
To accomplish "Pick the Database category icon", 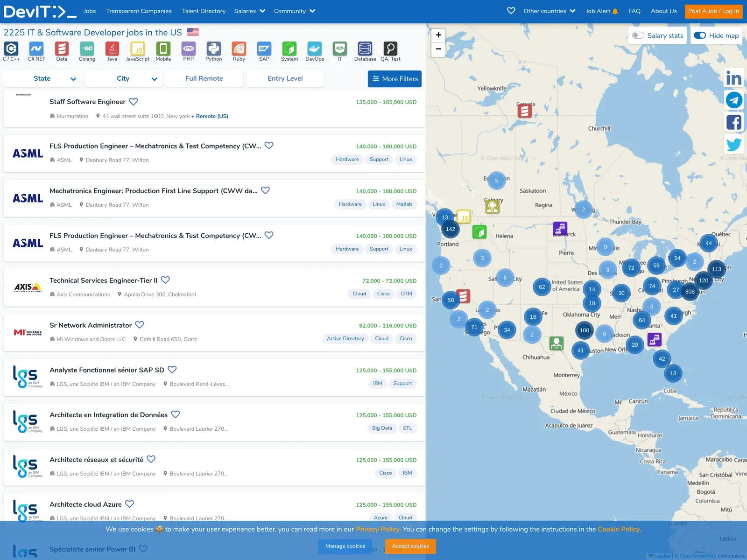I will pos(365,49).
